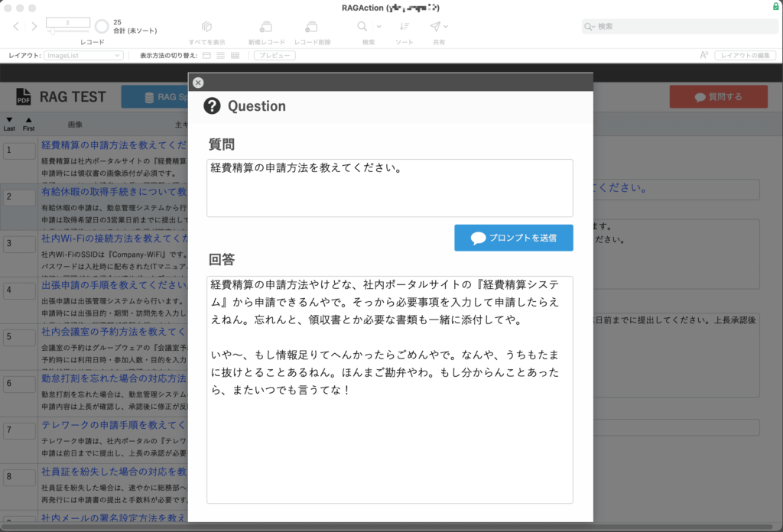The image size is (783, 532).
Task: Select record row number 3 box
Action: coord(19,244)
